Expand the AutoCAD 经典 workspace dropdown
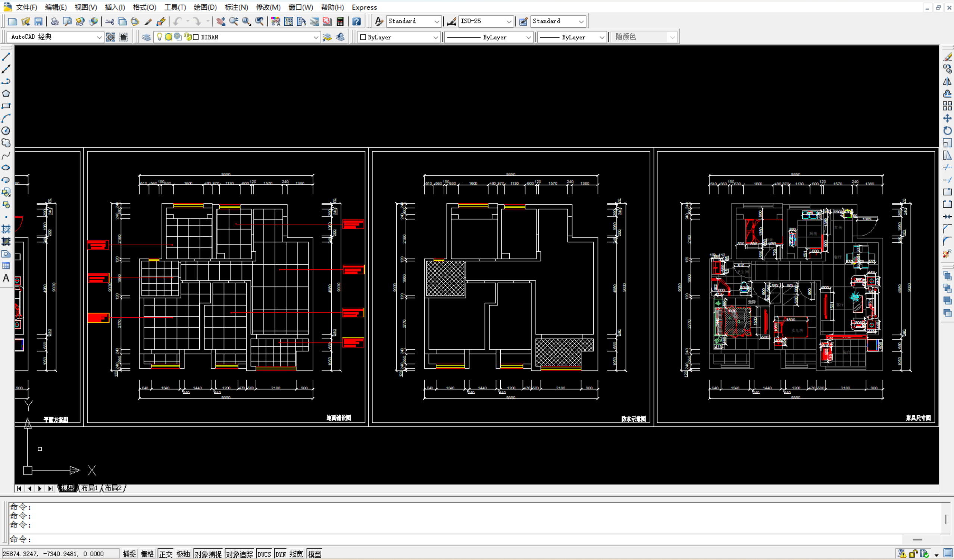This screenshot has width=954, height=560. pyautogui.click(x=99, y=37)
